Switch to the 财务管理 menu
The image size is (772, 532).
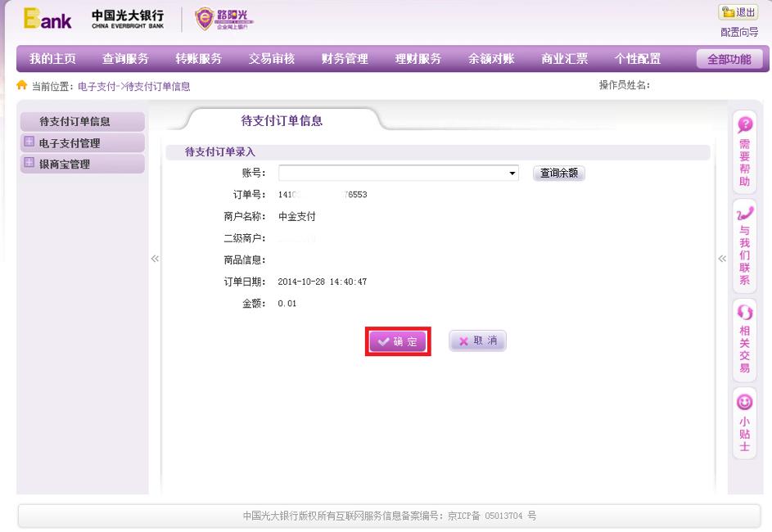point(344,58)
